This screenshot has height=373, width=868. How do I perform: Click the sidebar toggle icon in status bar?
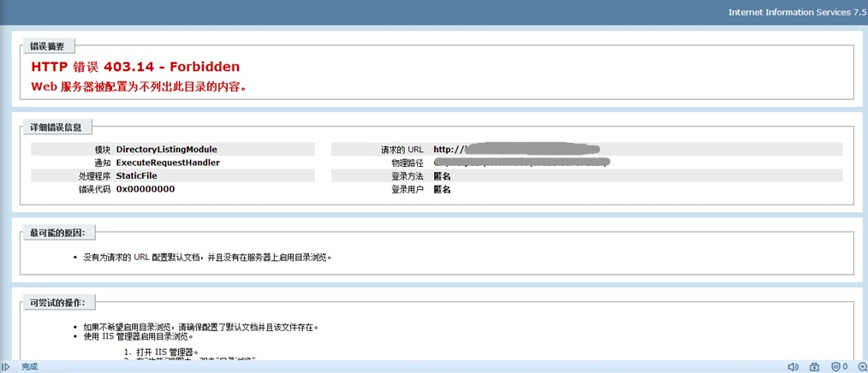tap(6, 367)
